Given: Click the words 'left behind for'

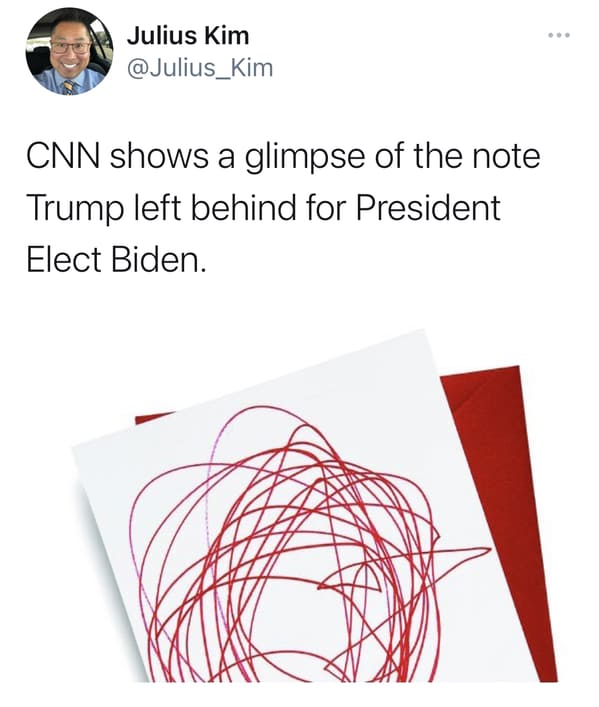Looking at the screenshot, I should click(x=240, y=207).
